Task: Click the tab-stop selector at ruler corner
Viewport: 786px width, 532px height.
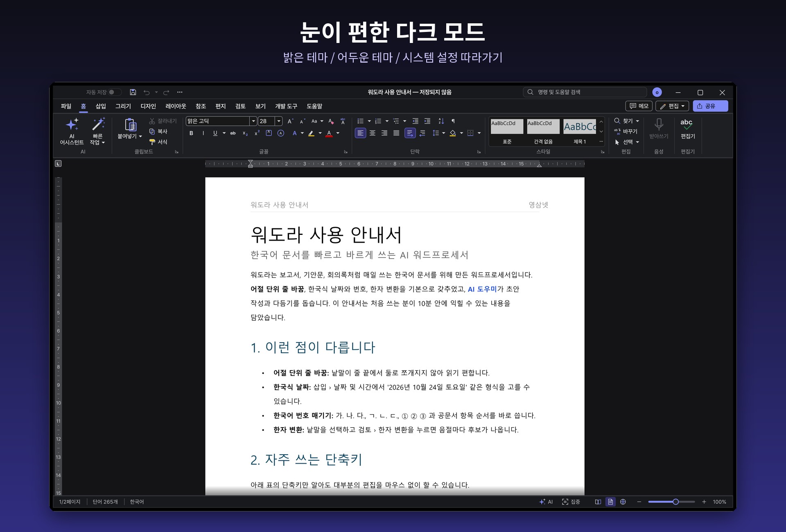Action: [58, 164]
